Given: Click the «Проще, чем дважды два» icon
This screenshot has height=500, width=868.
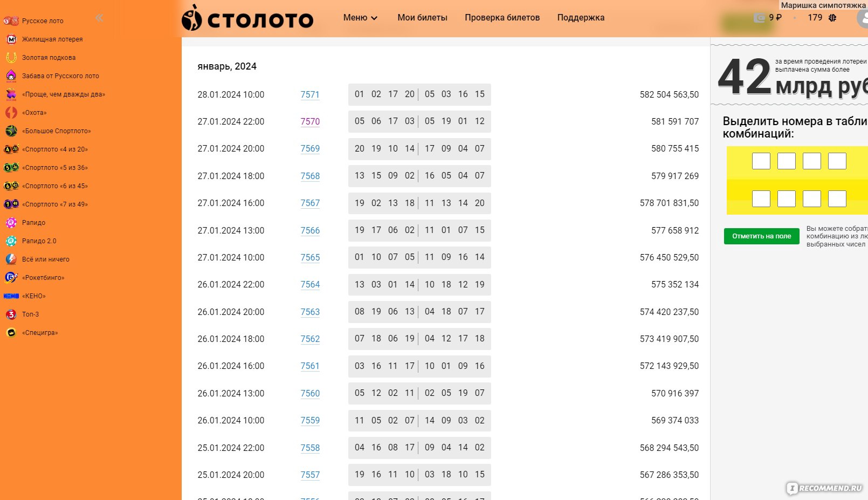Looking at the screenshot, I should tap(11, 94).
